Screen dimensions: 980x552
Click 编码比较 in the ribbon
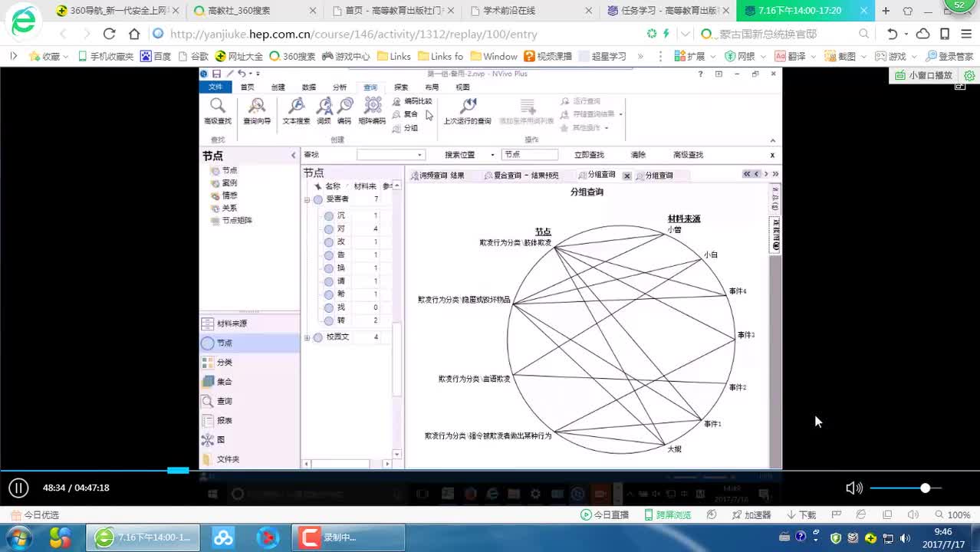413,101
